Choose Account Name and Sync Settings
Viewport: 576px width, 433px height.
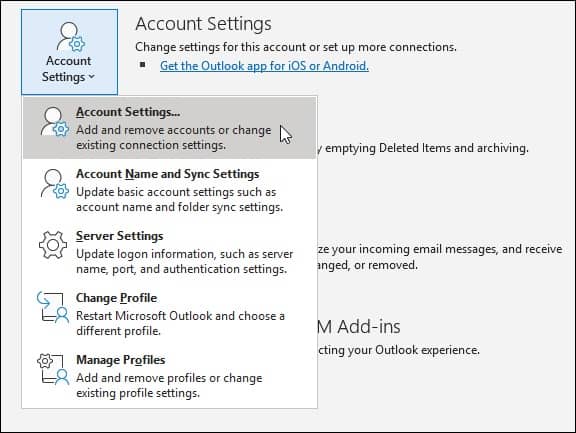click(x=169, y=190)
